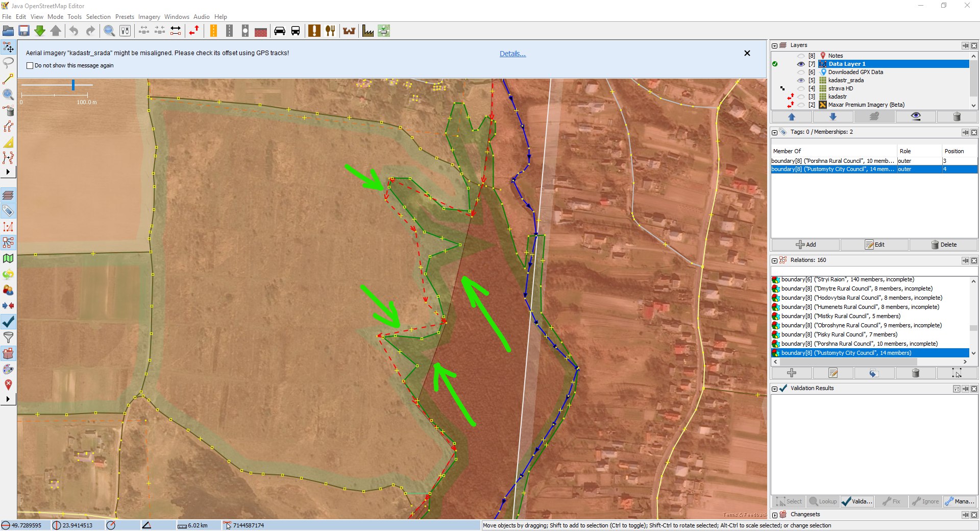This screenshot has width=980, height=531.
Task: Click the red imagery offset arrows icon
Action: tap(194, 31)
